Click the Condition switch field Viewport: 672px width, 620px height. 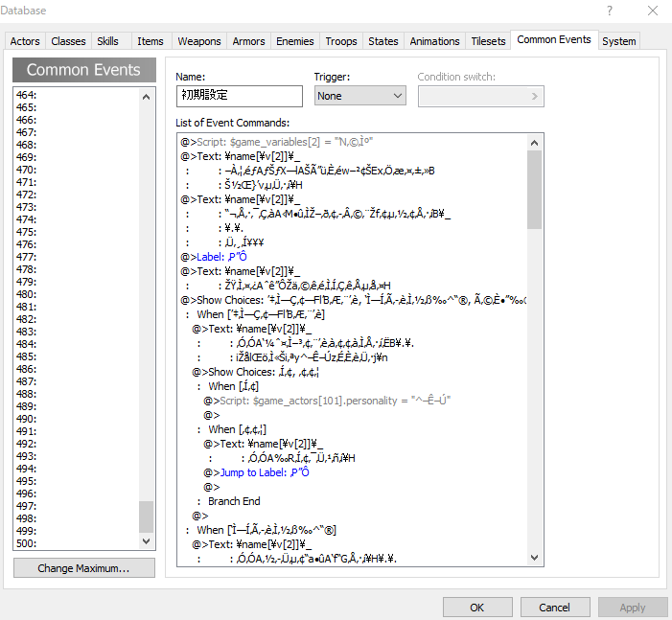[x=481, y=96]
